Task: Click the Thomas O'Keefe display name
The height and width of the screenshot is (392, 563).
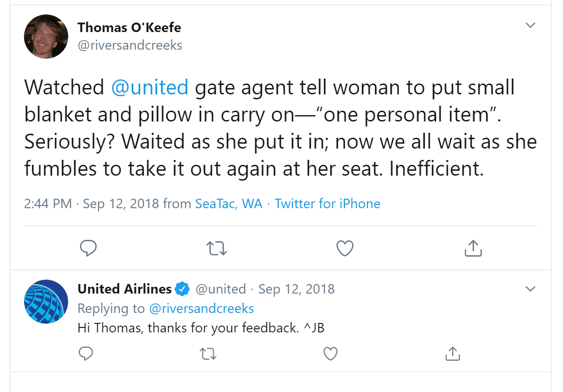Action: (x=129, y=28)
